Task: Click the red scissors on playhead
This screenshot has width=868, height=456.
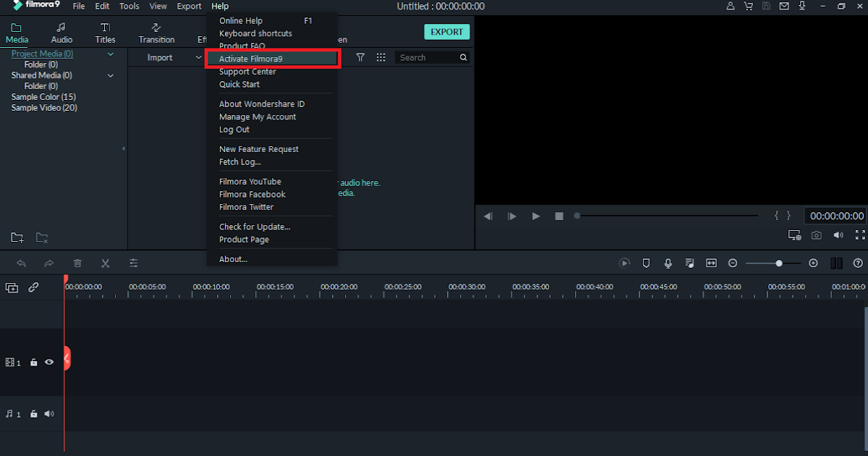Action: point(67,358)
